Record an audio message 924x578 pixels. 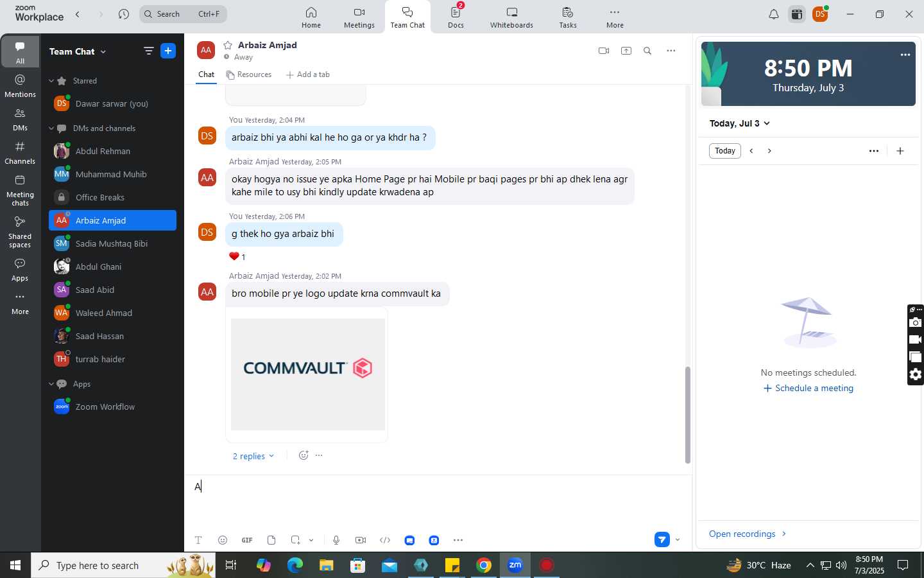[x=336, y=540]
